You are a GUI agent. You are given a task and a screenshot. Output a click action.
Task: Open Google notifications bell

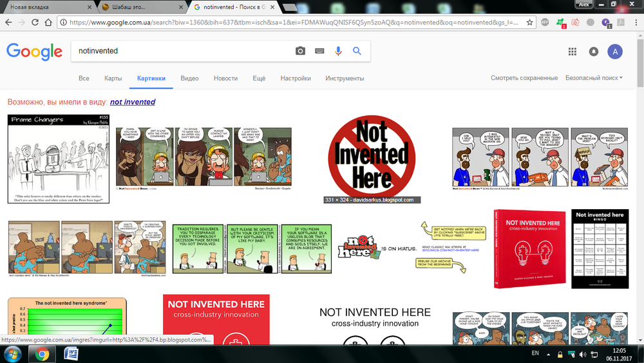pos(594,51)
